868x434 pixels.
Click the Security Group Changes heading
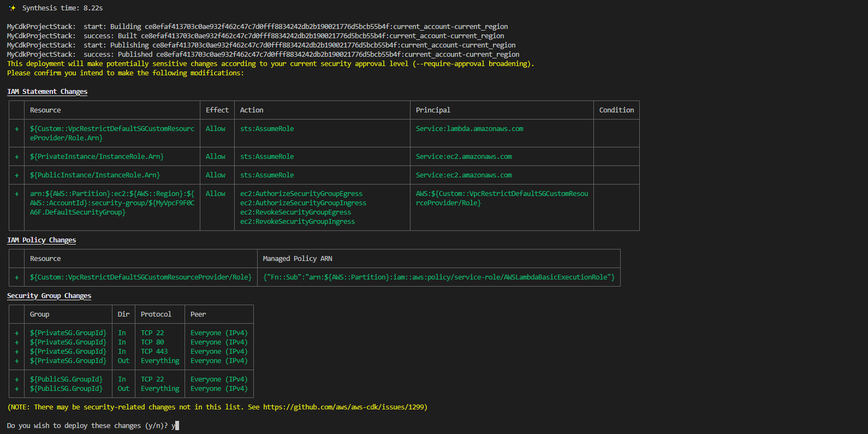49,296
